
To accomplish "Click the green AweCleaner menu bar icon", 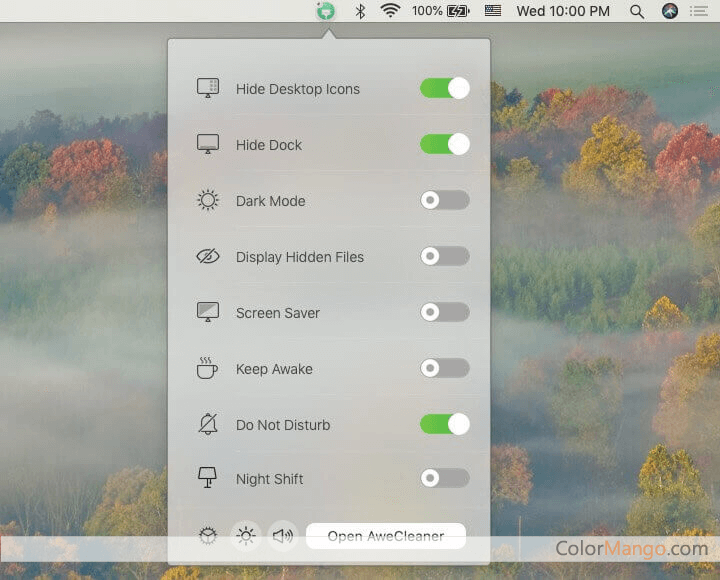I will click(325, 12).
